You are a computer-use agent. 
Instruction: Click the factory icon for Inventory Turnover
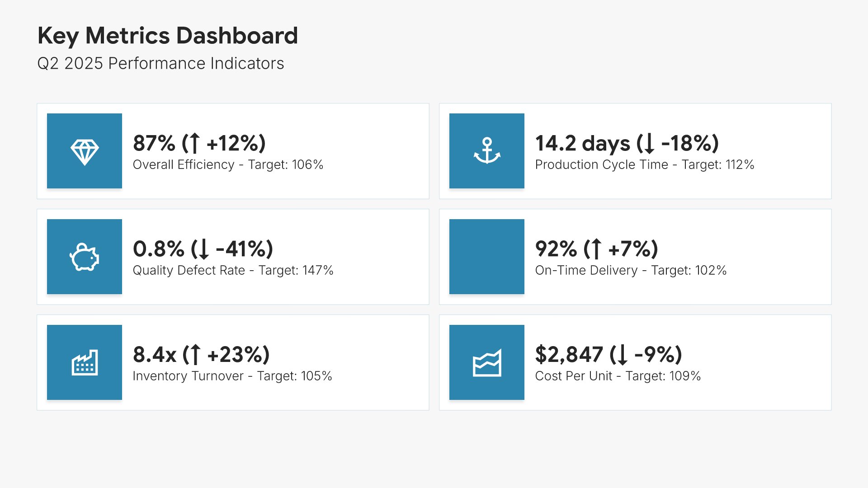pos(85,363)
